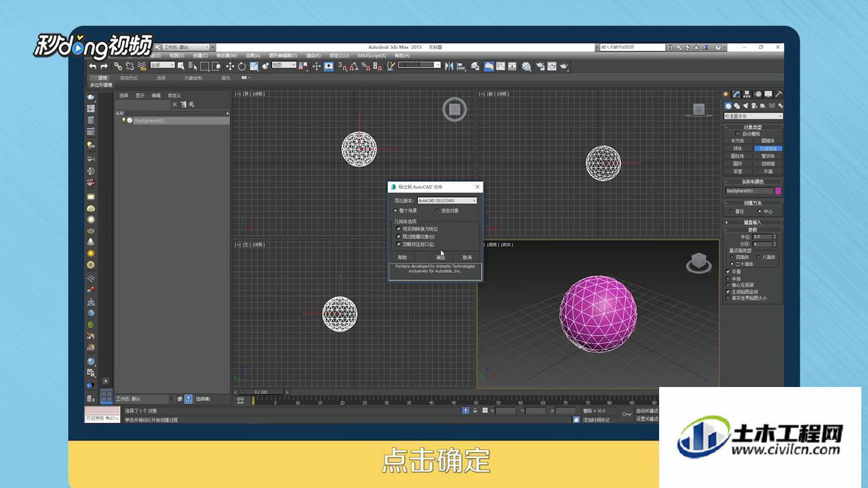Select the Scale tool icon

[254, 66]
